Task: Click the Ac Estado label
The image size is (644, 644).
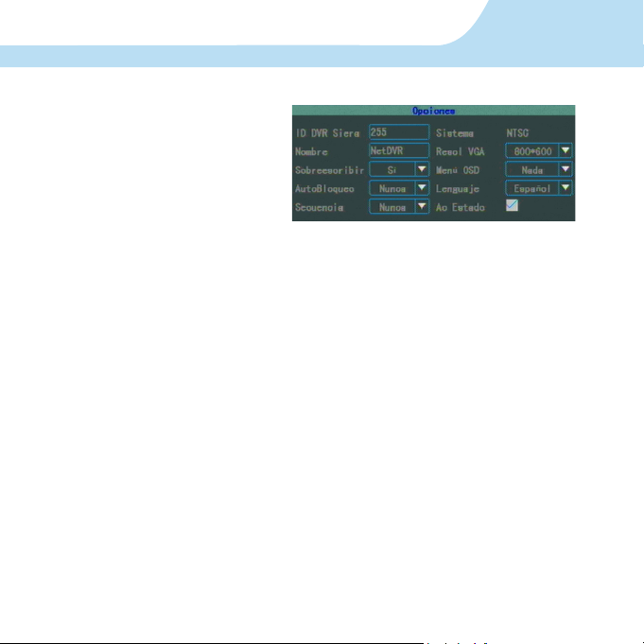Action: (460, 207)
